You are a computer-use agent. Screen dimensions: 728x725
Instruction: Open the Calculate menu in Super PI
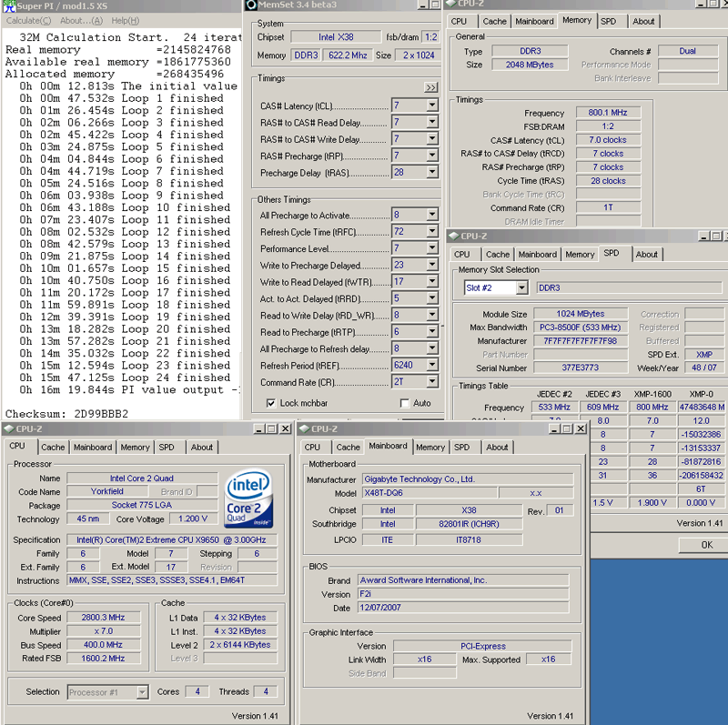[29, 20]
